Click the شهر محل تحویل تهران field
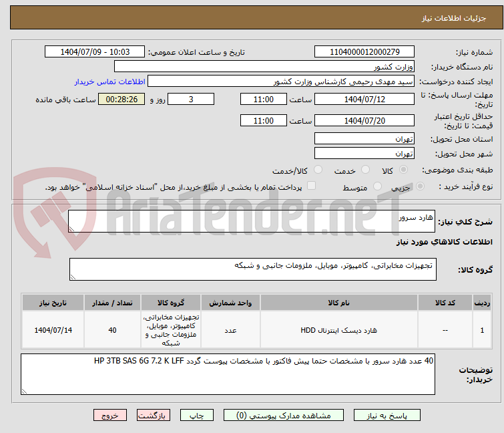 364,154
